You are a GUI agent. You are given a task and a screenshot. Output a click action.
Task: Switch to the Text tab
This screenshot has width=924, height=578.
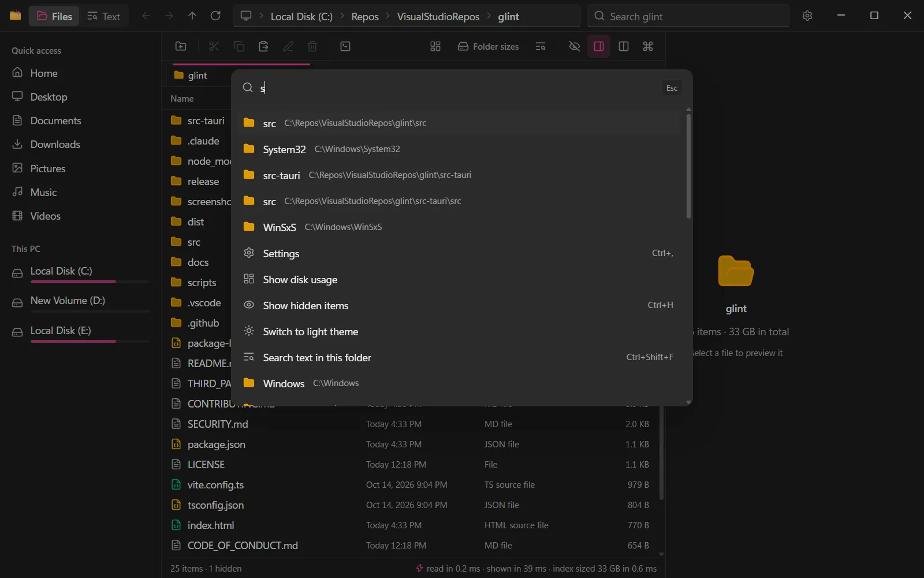(x=104, y=16)
